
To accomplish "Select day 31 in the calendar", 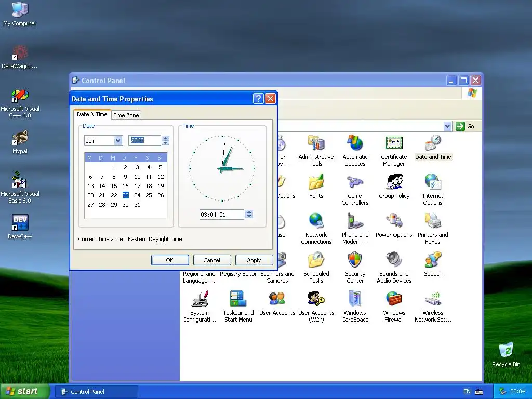I will (137, 205).
